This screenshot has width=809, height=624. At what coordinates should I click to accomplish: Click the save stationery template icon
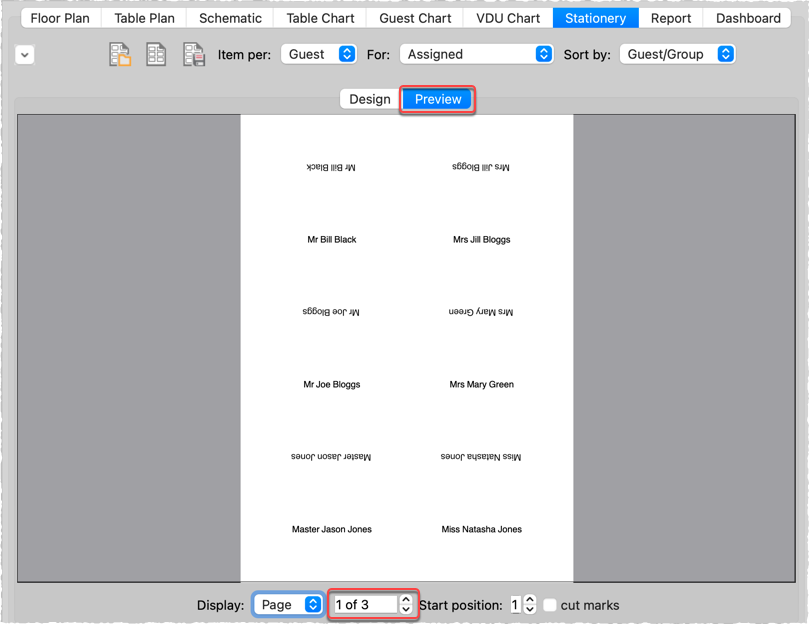(x=194, y=54)
